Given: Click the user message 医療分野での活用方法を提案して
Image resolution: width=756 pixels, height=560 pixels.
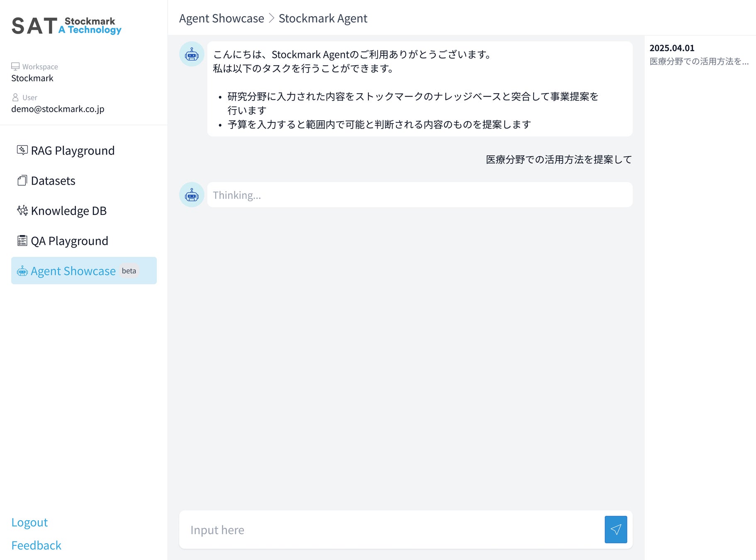Looking at the screenshot, I should (x=559, y=160).
